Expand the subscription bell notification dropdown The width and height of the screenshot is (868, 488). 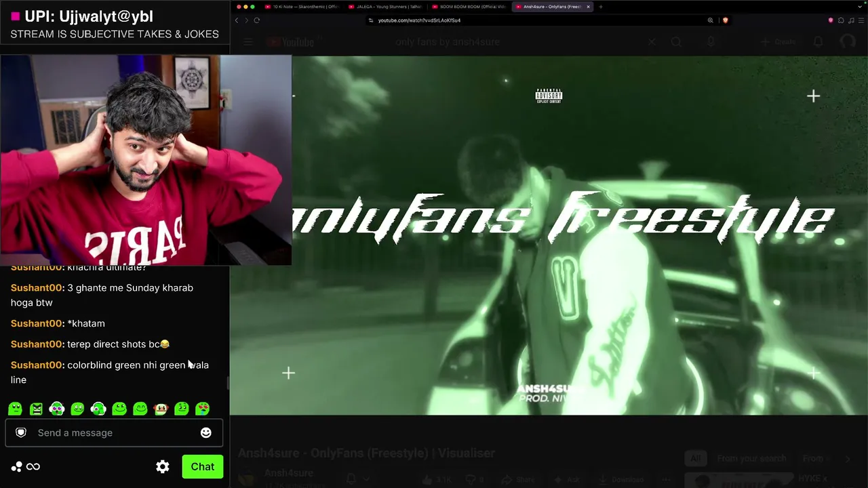(x=358, y=480)
